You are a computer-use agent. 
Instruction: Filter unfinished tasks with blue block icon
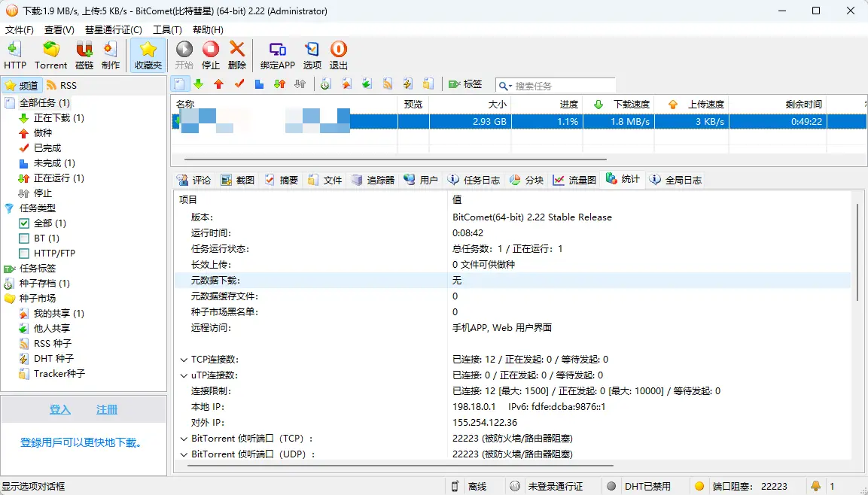click(259, 84)
